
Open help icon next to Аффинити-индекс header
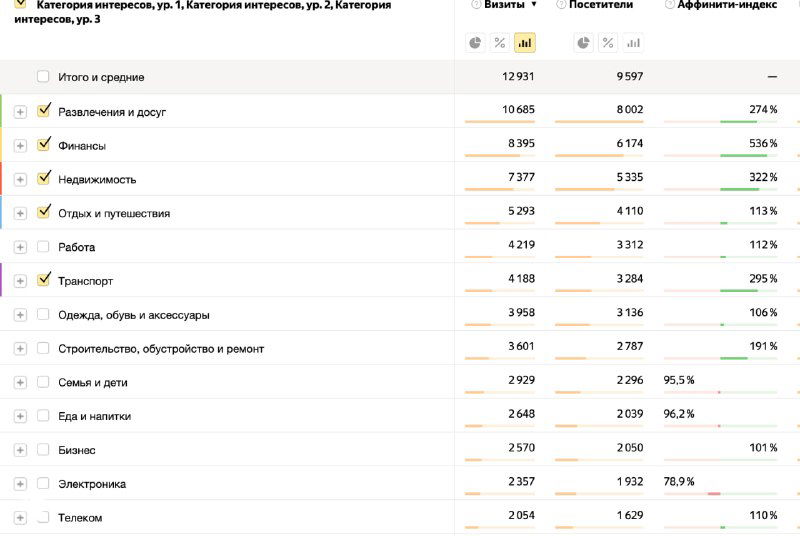(x=668, y=5)
